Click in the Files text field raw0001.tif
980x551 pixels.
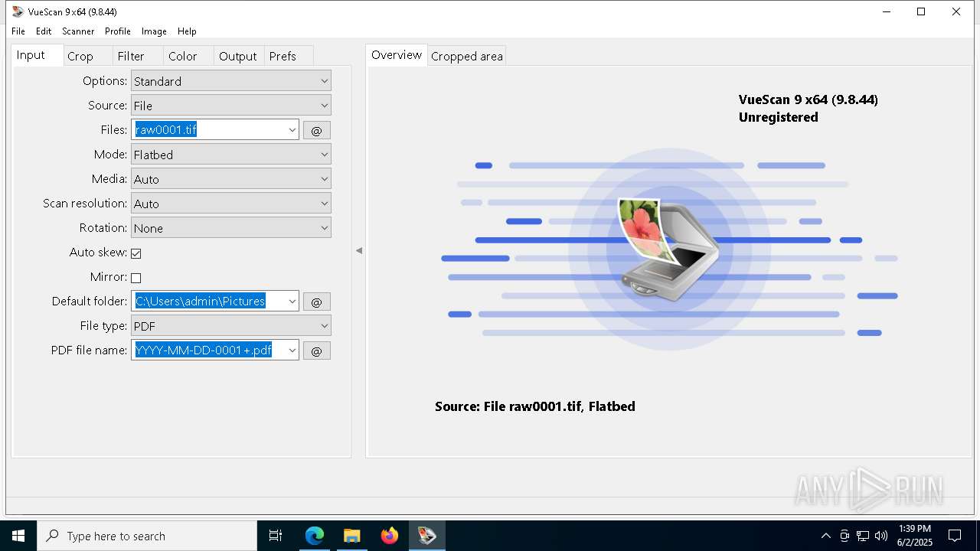point(208,130)
